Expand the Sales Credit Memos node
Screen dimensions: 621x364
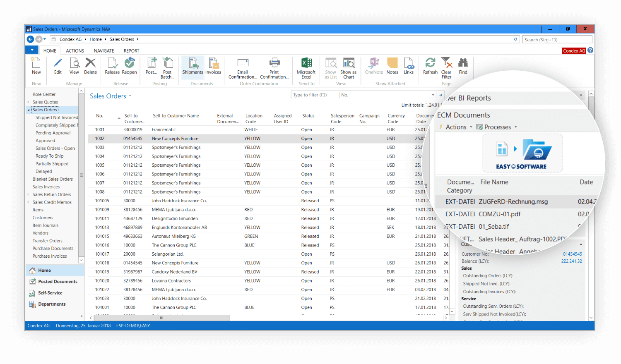[x=29, y=202]
